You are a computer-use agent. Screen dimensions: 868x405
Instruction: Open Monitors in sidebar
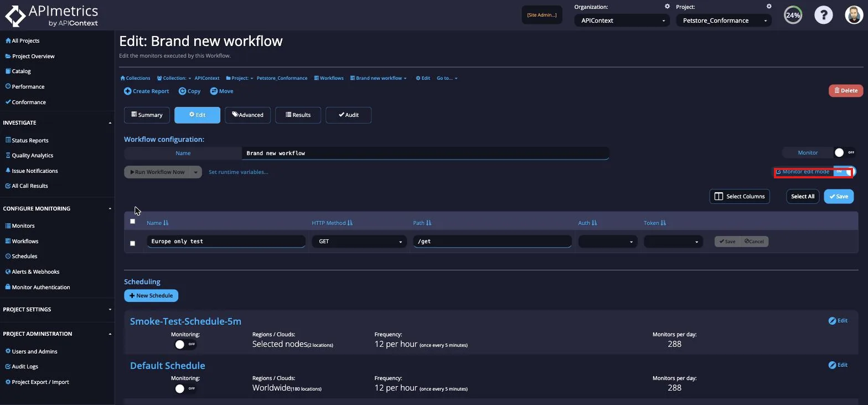click(x=20, y=225)
